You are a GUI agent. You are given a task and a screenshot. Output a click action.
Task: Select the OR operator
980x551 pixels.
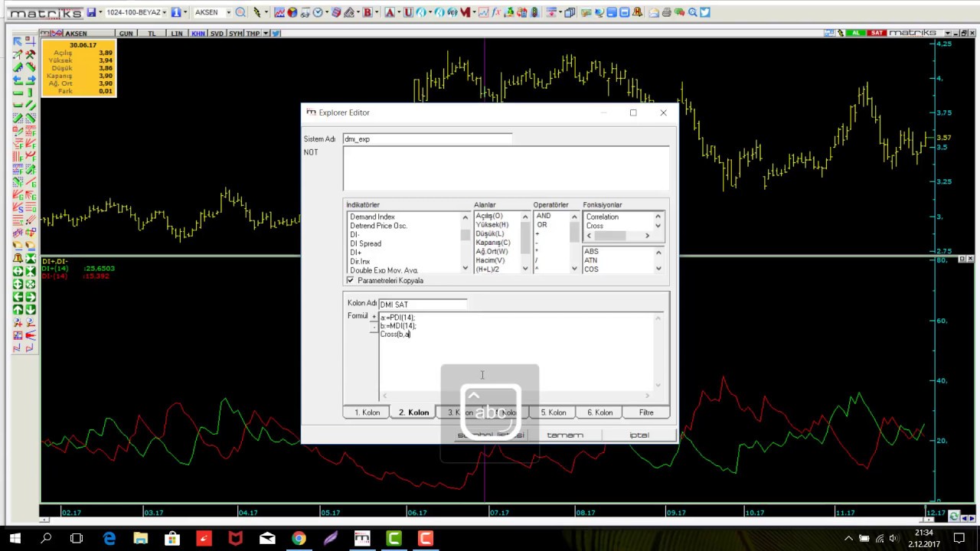tap(542, 225)
